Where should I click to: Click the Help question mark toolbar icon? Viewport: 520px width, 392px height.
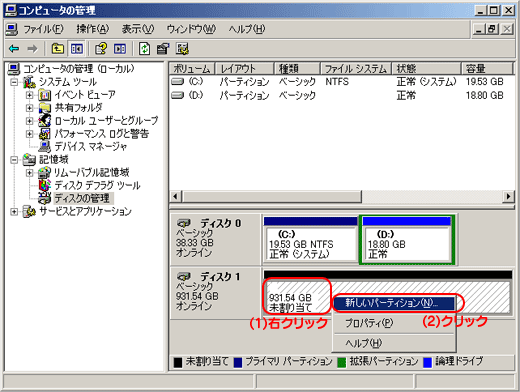[x=101, y=49]
